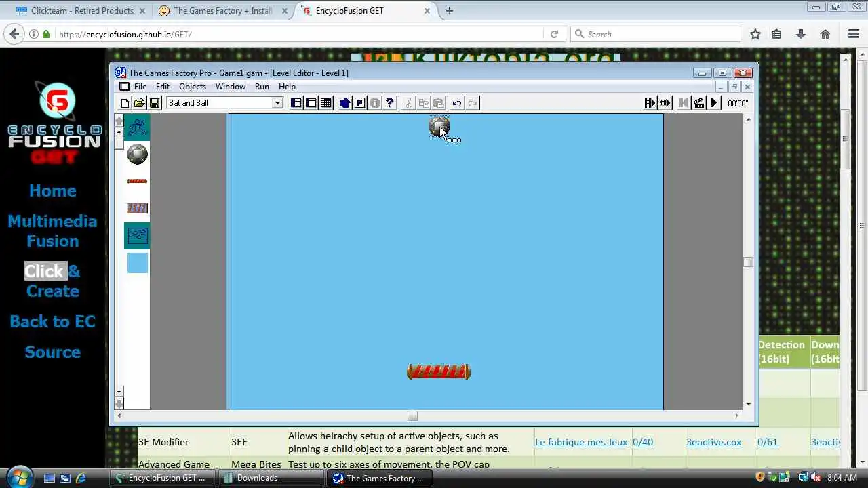The width and height of the screenshot is (868, 488).
Task: Click the level editor horizontal scrollbar thumb
Action: pos(412,415)
